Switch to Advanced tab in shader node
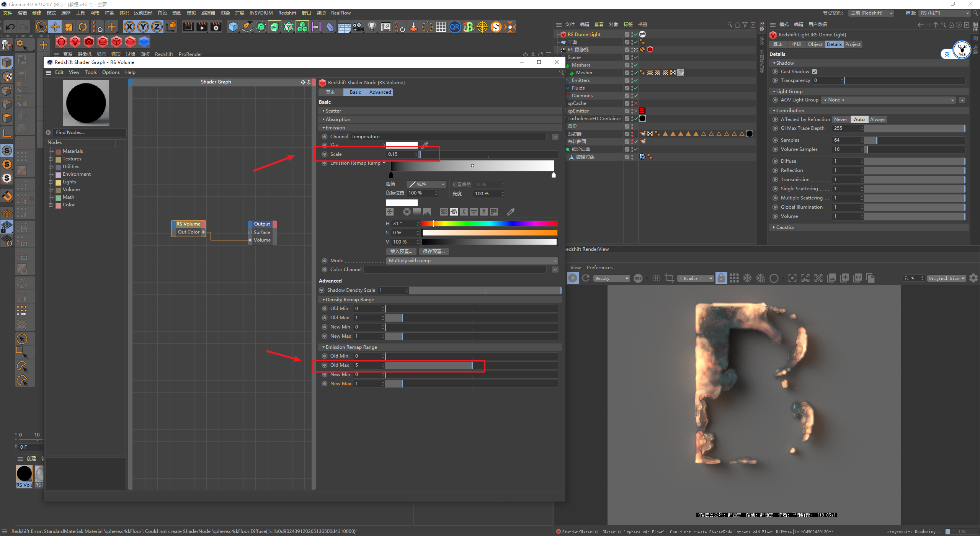 pos(380,92)
